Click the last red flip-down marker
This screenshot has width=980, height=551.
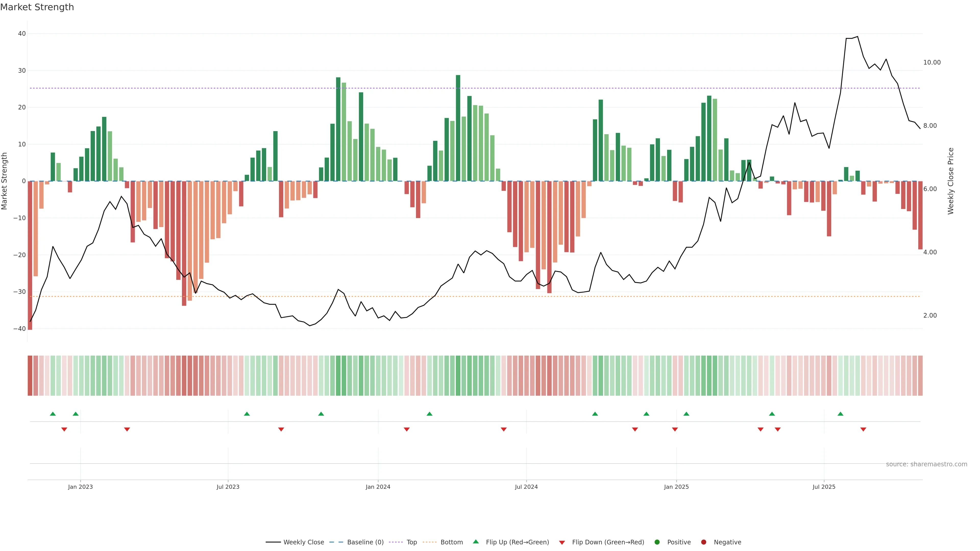863,429
